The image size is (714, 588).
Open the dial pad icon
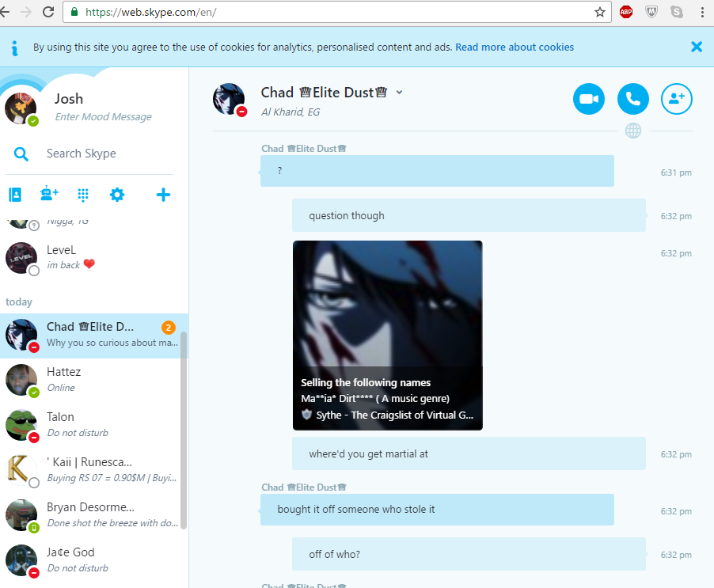coord(83,195)
